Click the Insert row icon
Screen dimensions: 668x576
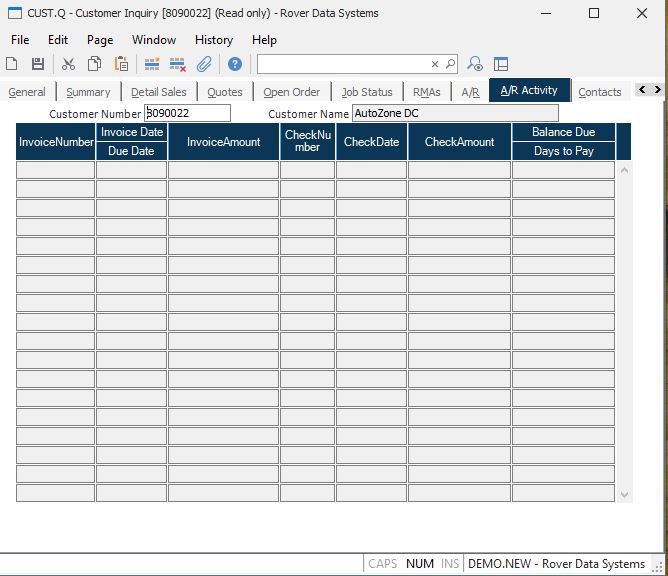click(152, 64)
